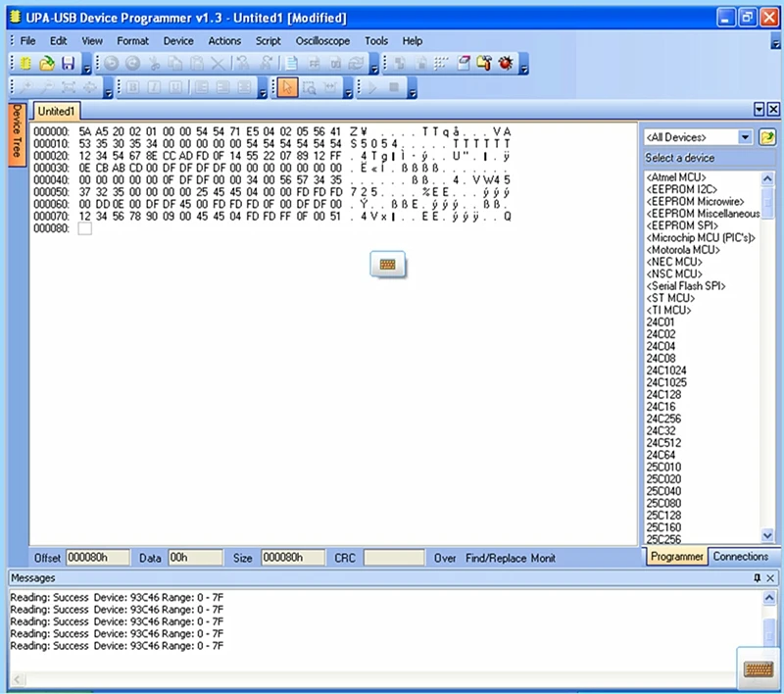The height and width of the screenshot is (694, 784).
Task: Click the Italic formatting icon
Action: (x=154, y=87)
